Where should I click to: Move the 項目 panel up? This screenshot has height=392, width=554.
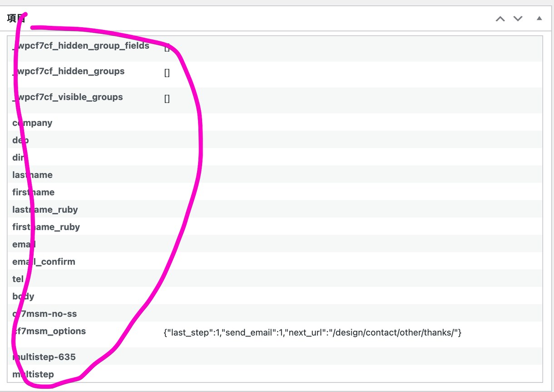[500, 19]
